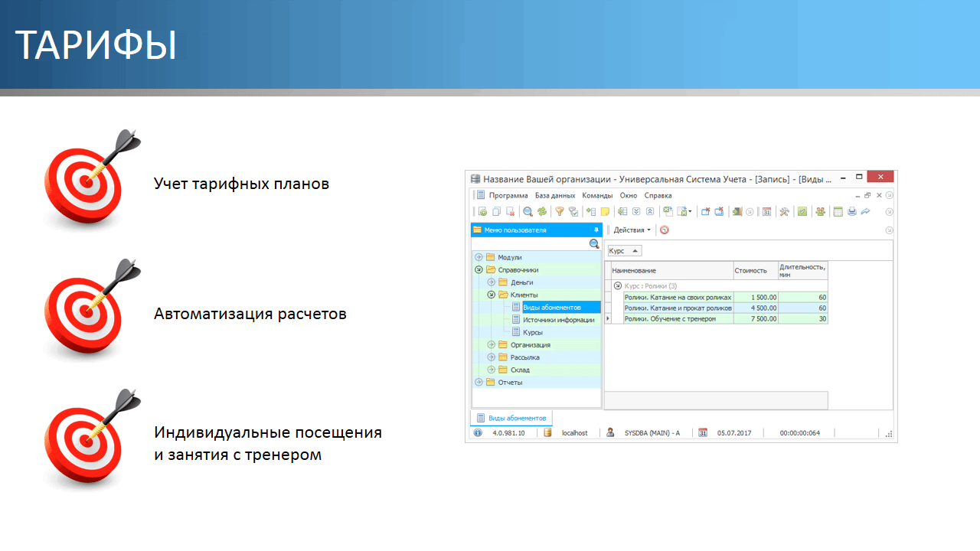The image size is (980, 551).
Task: Collapse the Справочники folder node
Action: (479, 269)
